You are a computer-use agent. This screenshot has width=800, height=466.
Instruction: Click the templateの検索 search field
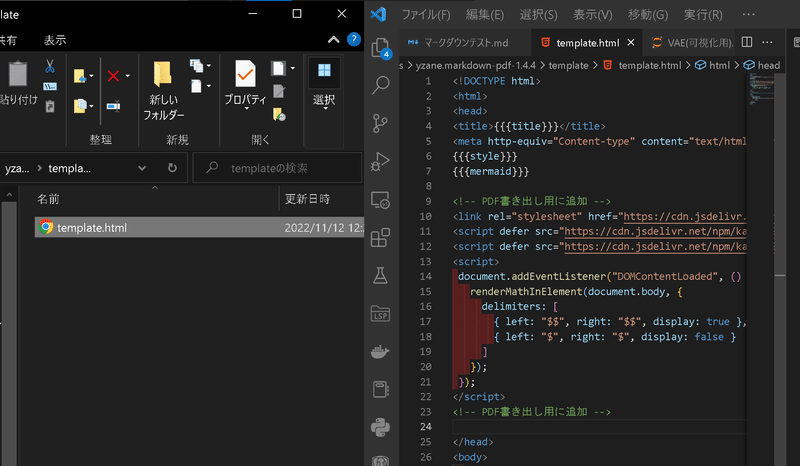(x=278, y=168)
